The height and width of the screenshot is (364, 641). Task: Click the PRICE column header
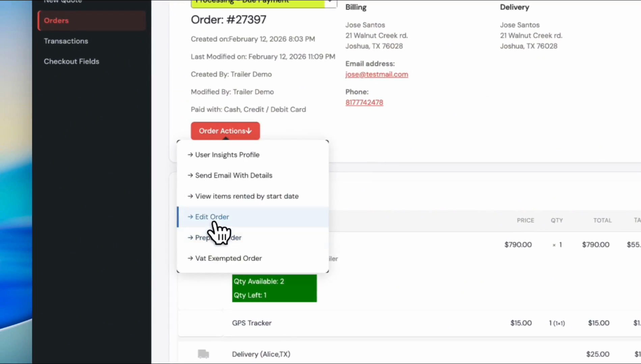pos(525,220)
